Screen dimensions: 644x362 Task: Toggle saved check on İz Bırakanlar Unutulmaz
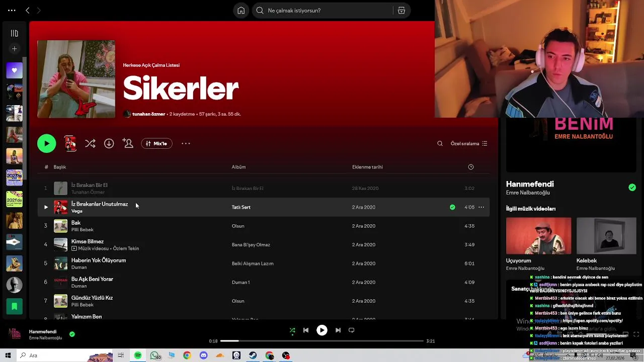pos(452,207)
